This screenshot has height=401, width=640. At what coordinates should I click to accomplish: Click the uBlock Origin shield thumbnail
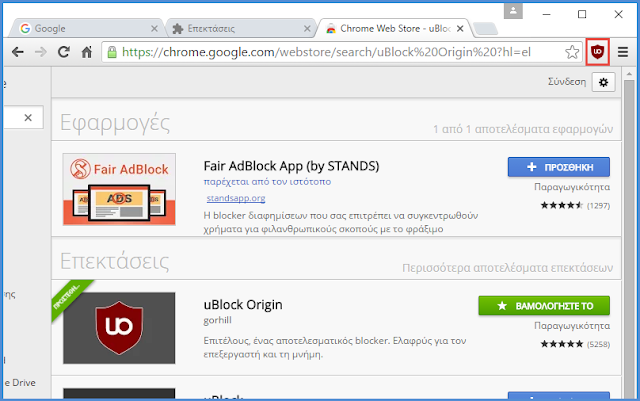[x=119, y=328]
